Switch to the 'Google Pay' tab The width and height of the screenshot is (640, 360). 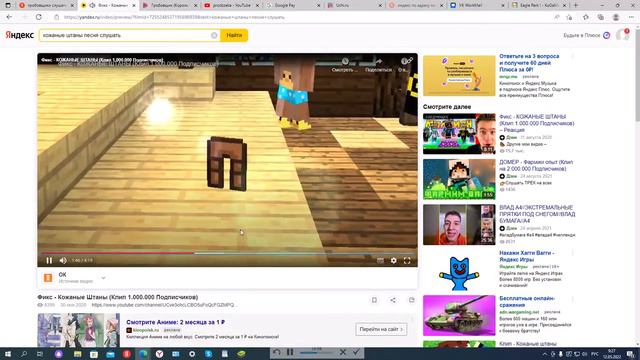[x=292, y=5]
